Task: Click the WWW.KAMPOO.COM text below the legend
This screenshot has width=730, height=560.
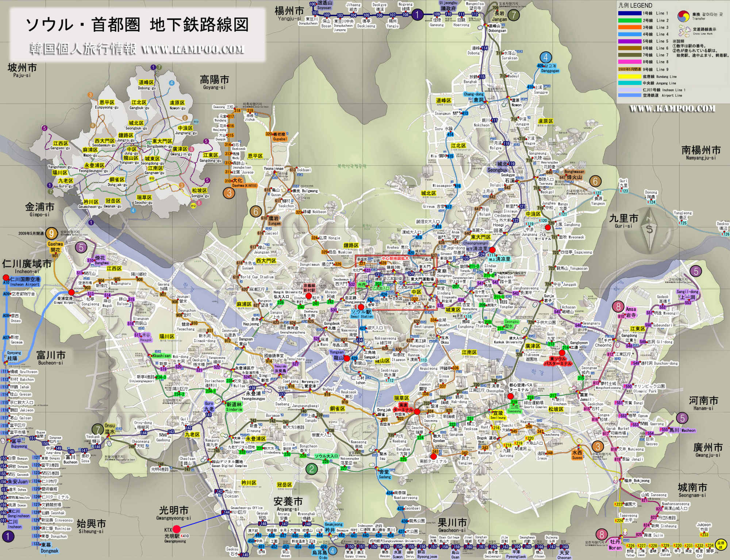Action: (x=672, y=108)
